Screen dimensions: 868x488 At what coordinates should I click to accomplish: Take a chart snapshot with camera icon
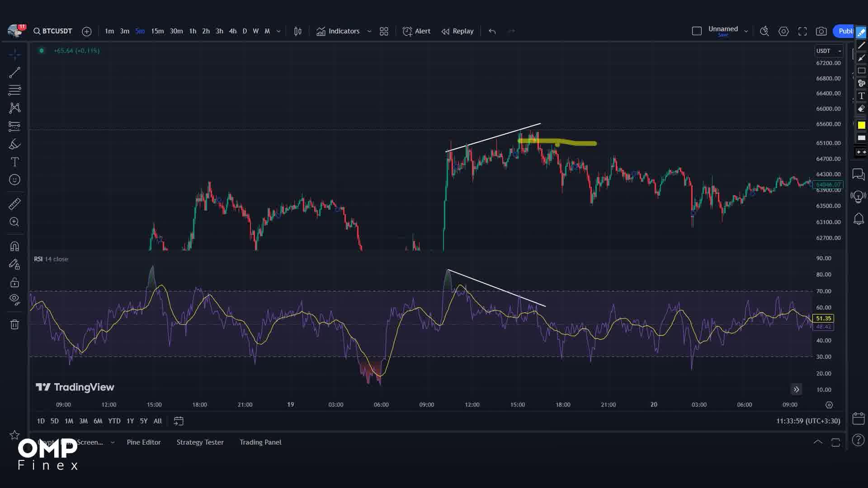(821, 31)
